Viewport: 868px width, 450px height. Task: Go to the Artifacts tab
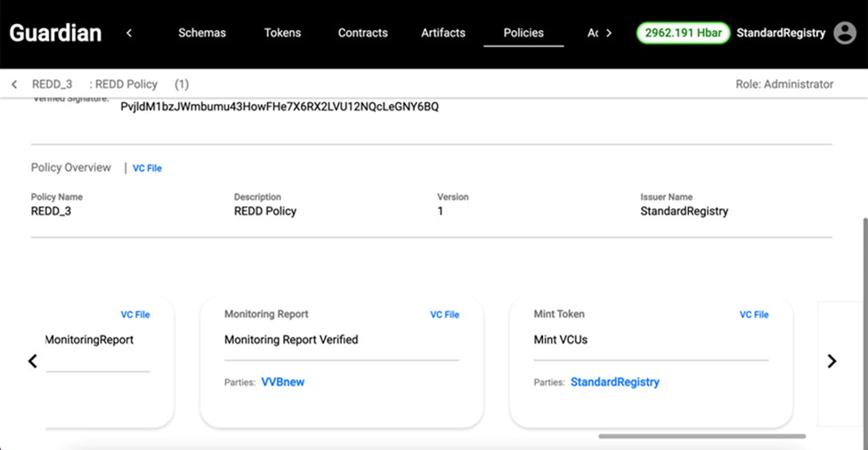(443, 33)
